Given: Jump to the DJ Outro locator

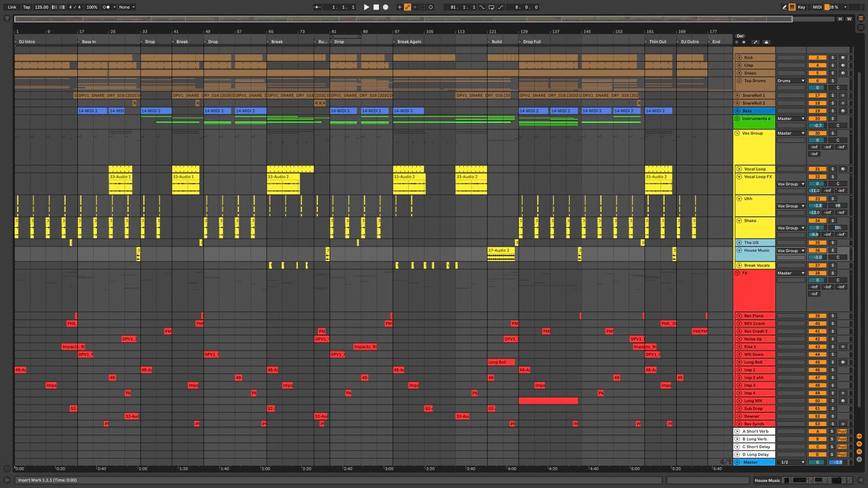Looking at the screenshot, I should coord(688,41).
